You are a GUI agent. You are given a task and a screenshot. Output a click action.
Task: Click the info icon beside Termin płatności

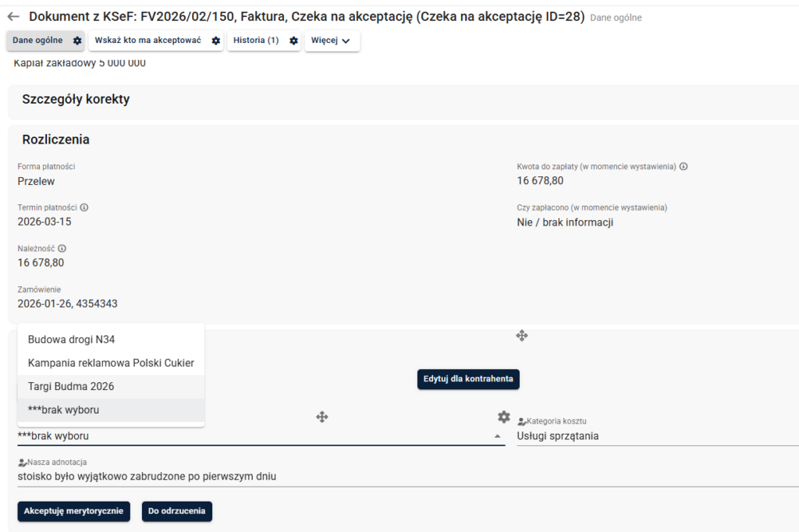84,207
